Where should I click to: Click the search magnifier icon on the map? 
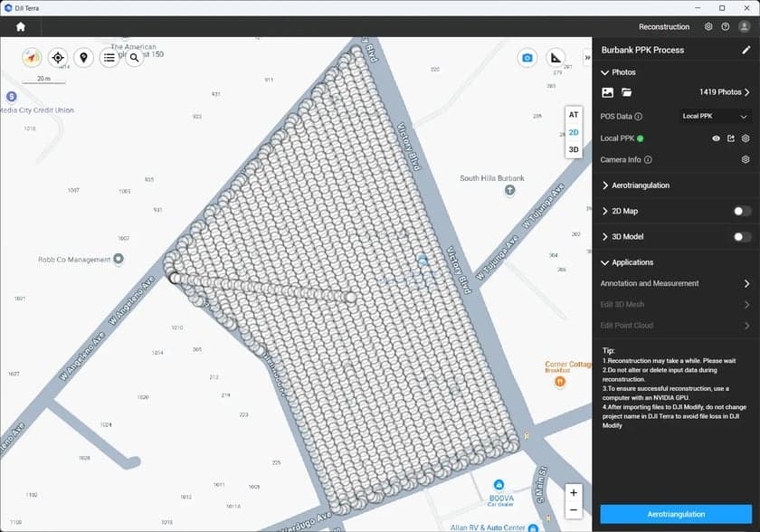click(133, 58)
